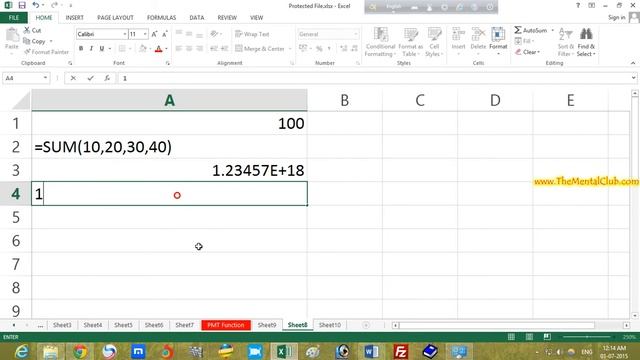Open Cell Styles

(x=434, y=42)
